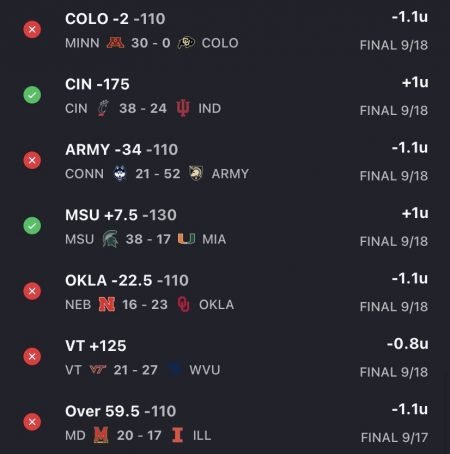The image size is (450, 454).
Task: Click the green win checkmark for CIN -175
Action: coord(32,95)
